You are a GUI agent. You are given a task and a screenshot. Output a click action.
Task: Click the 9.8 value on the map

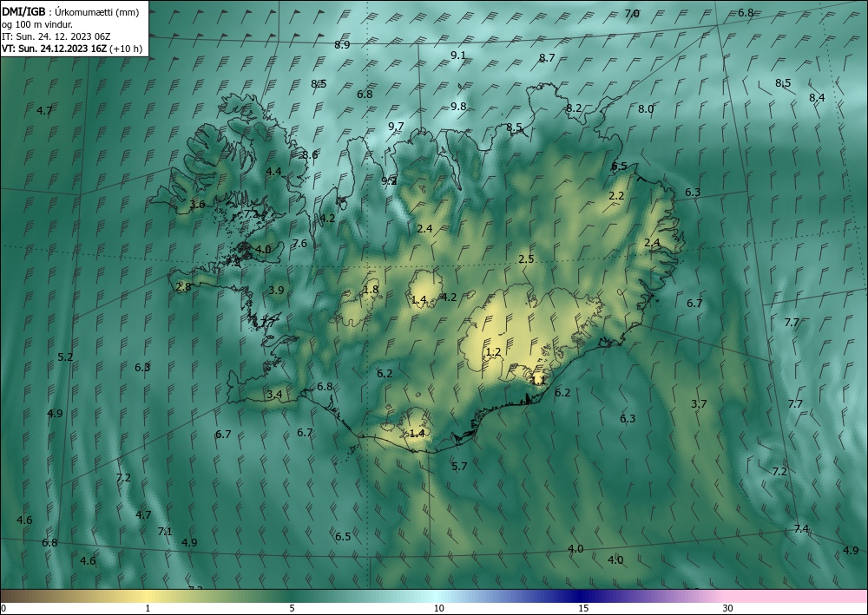point(458,106)
